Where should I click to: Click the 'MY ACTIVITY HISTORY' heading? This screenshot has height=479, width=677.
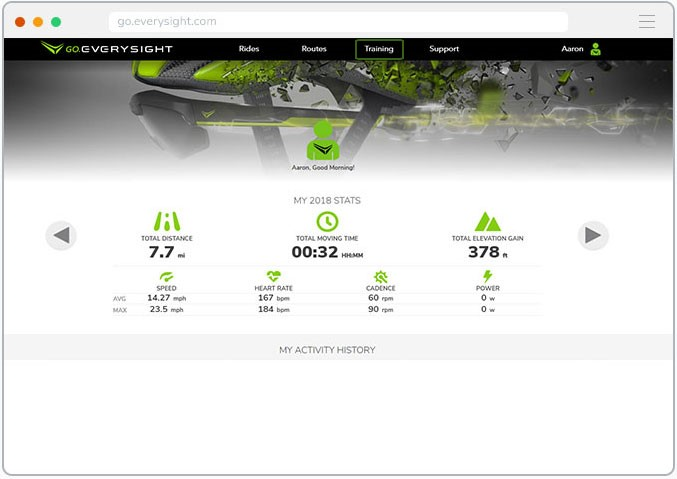[327, 350]
